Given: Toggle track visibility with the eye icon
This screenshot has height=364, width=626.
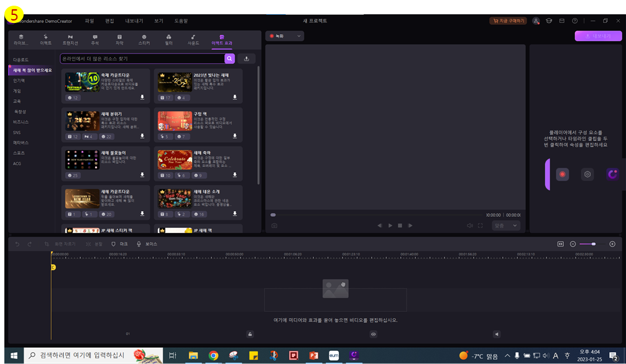Looking at the screenshot, I should tap(373, 334).
